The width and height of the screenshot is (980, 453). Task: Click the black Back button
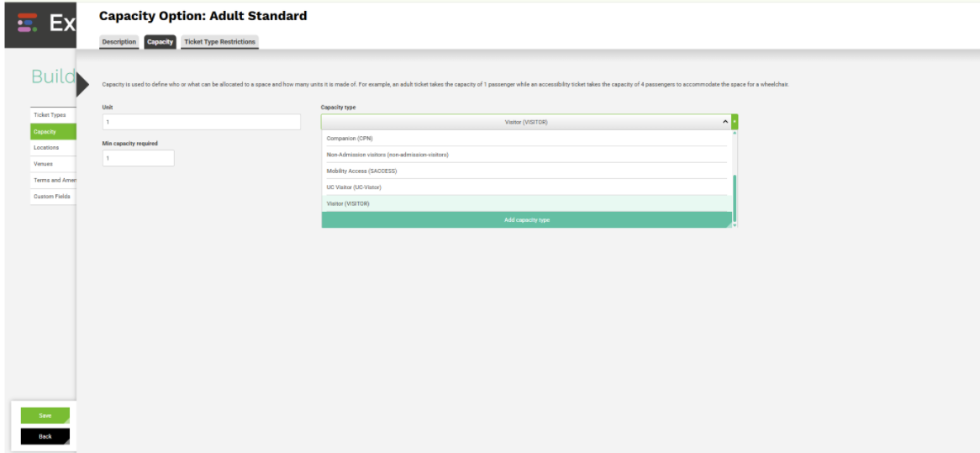pos(45,436)
